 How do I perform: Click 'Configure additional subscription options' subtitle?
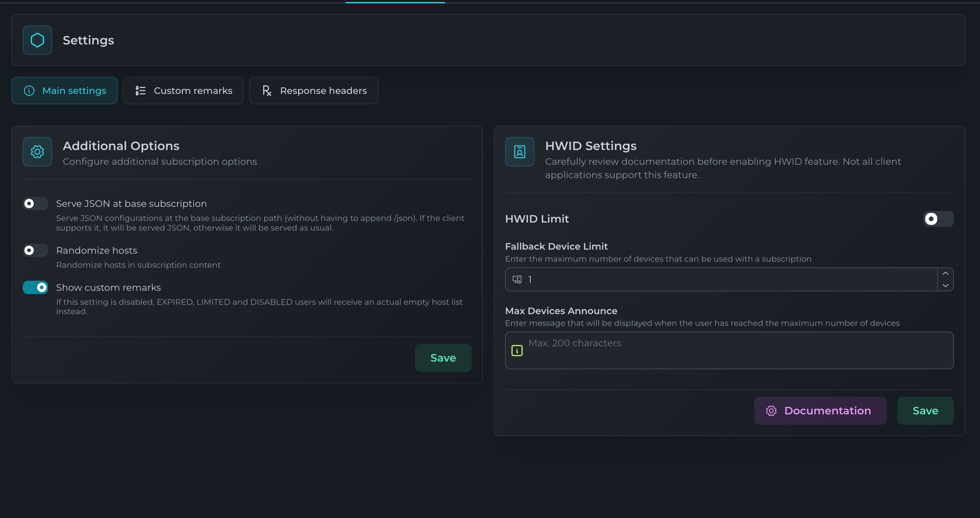(160, 161)
